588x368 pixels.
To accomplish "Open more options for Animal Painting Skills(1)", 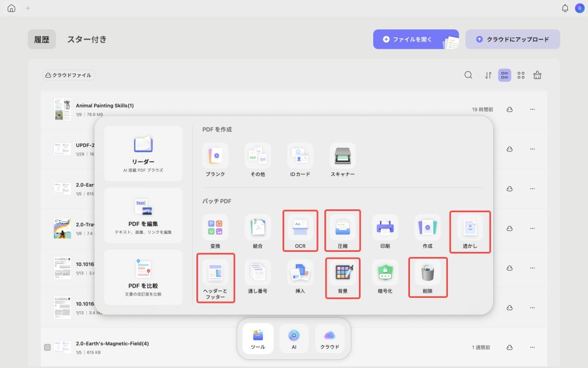I will pos(532,109).
